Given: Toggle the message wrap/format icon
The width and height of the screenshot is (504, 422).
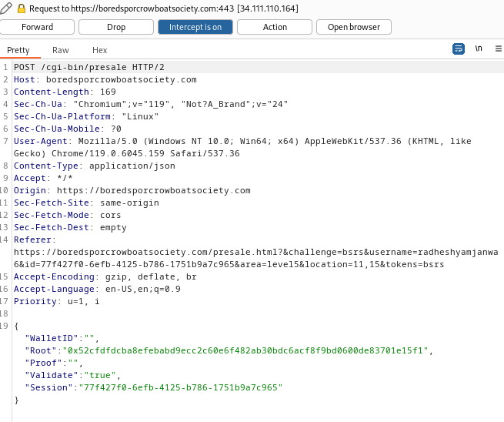Looking at the screenshot, I should coord(459,49).
